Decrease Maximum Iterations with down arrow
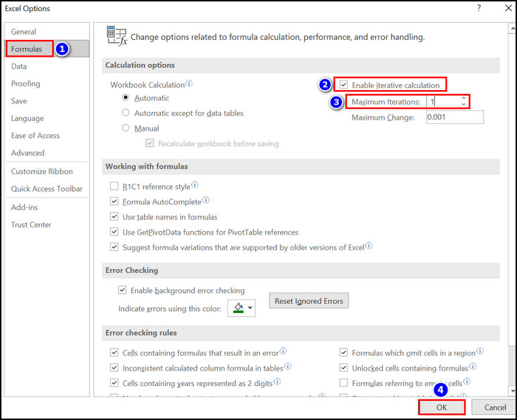This screenshot has width=517, height=420. click(x=464, y=104)
